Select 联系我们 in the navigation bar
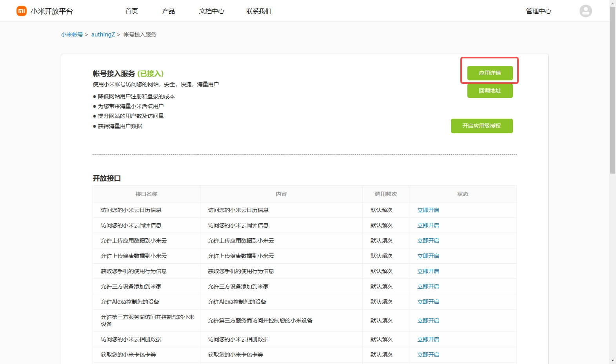 point(258,11)
